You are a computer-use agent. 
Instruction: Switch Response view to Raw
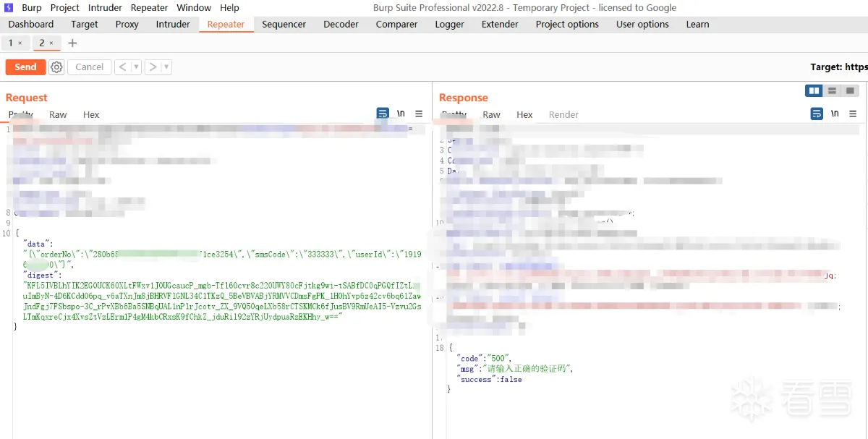point(491,114)
